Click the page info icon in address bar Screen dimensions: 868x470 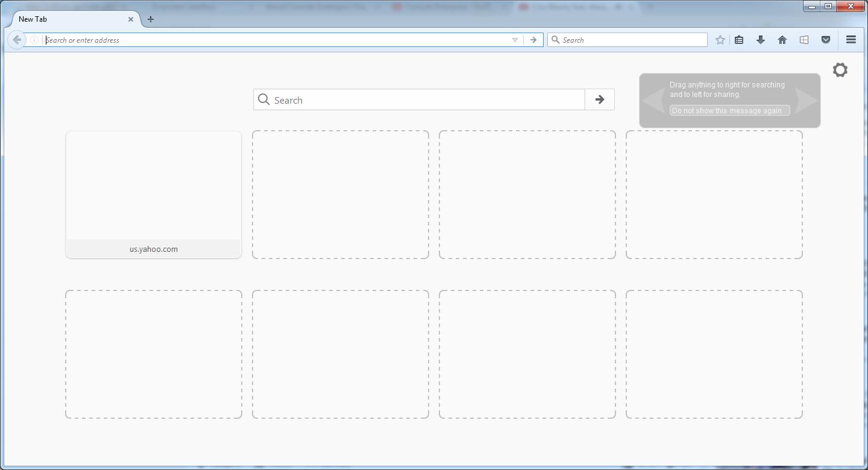click(x=35, y=40)
